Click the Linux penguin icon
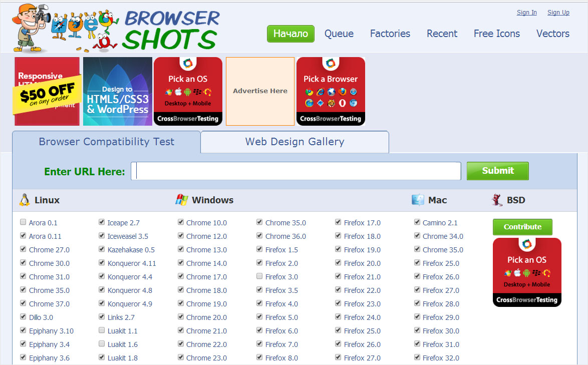This screenshot has height=365, width=588. pos(25,200)
